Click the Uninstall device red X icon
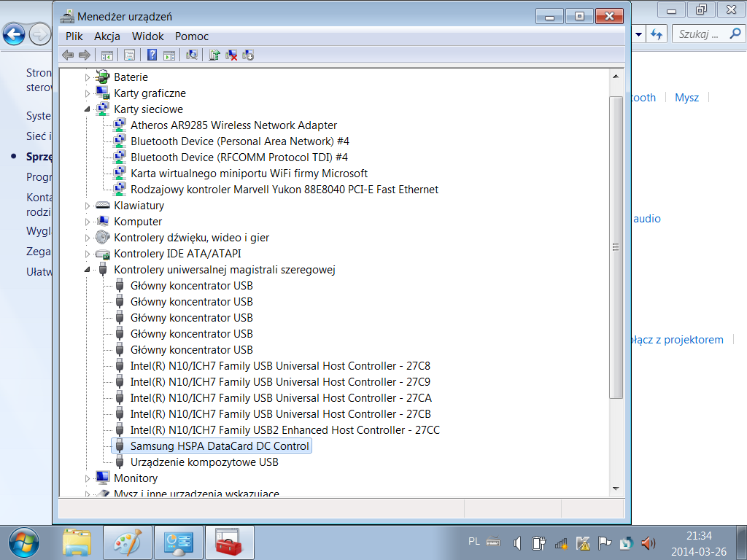Image resolution: width=747 pixels, height=560 pixels. pos(231,55)
